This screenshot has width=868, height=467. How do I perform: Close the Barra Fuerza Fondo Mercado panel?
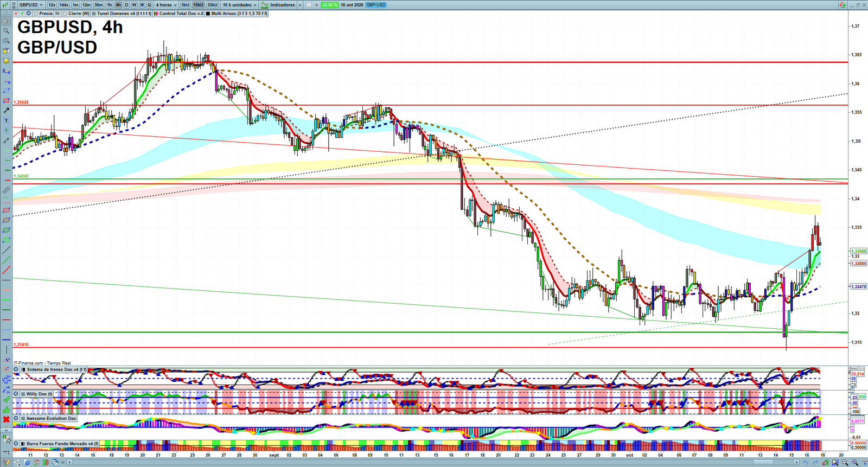pos(16,444)
